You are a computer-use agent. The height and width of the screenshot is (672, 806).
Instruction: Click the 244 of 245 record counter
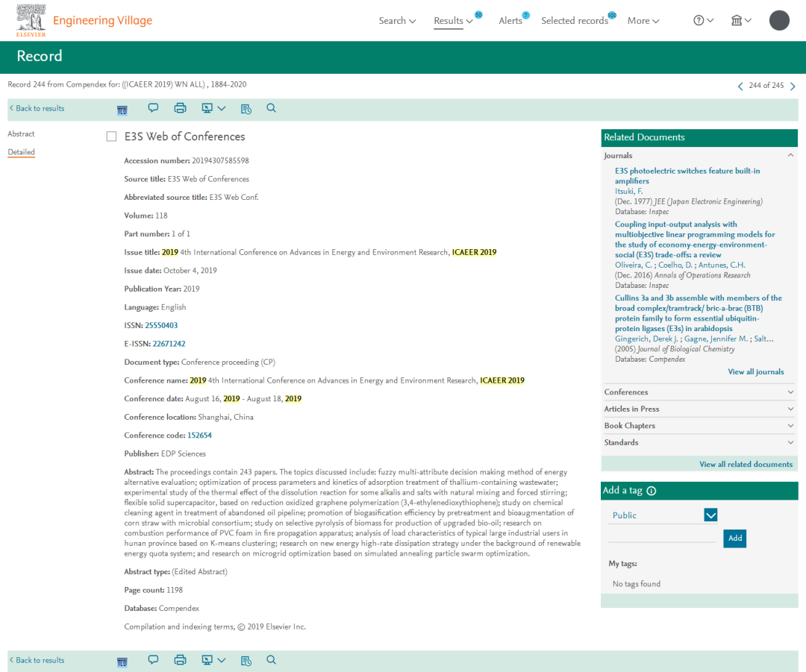[766, 85]
